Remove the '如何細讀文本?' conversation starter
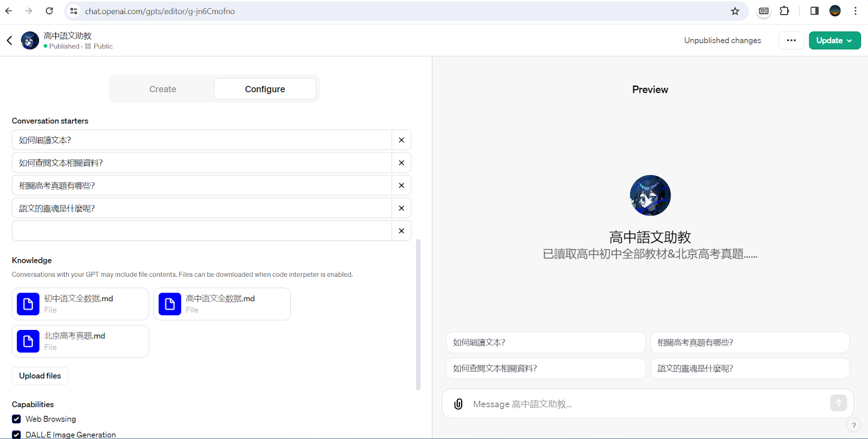 [401, 140]
